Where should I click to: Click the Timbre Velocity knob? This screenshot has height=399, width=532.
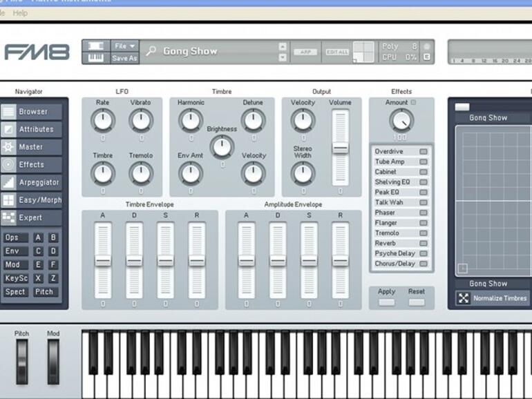[253, 173]
